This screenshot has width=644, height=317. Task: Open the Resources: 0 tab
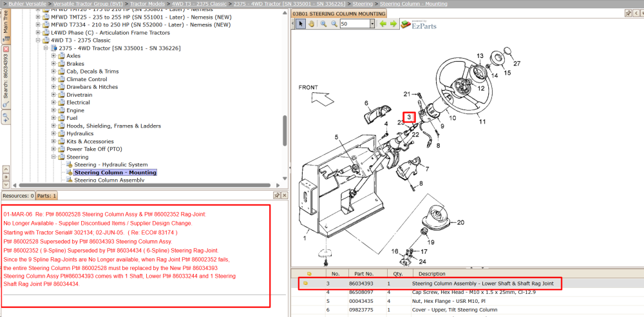point(18,196)
